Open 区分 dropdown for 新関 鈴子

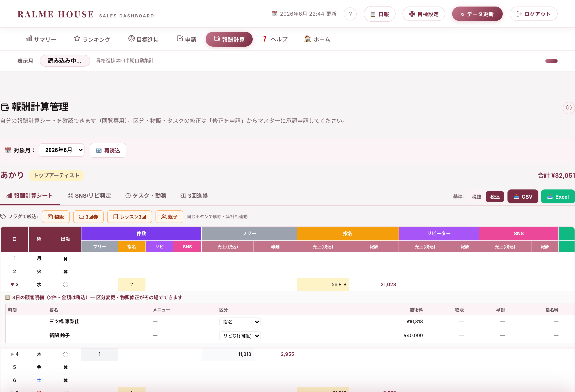pyautogui.click(x=240, y=336)
